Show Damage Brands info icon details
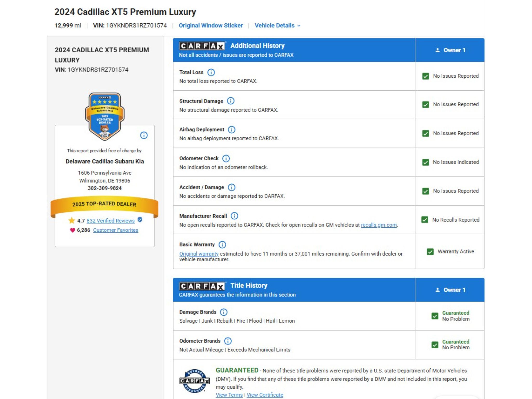The width and height of the screenshot is (532, 399). click(224, 312)
